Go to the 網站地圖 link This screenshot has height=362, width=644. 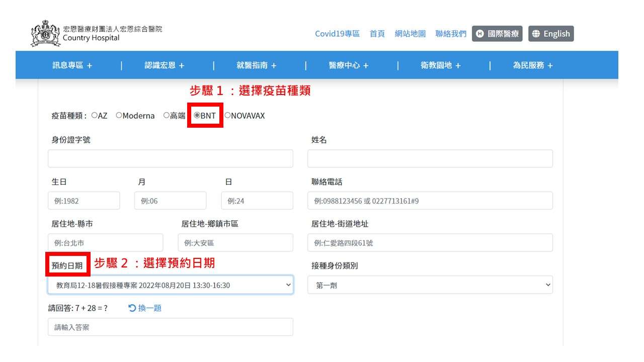tap(410, 34)
